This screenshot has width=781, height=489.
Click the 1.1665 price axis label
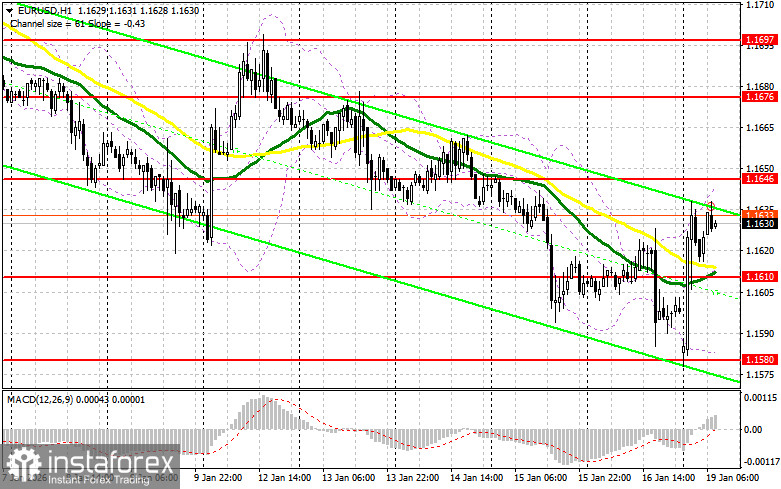[x=760, y=128]
